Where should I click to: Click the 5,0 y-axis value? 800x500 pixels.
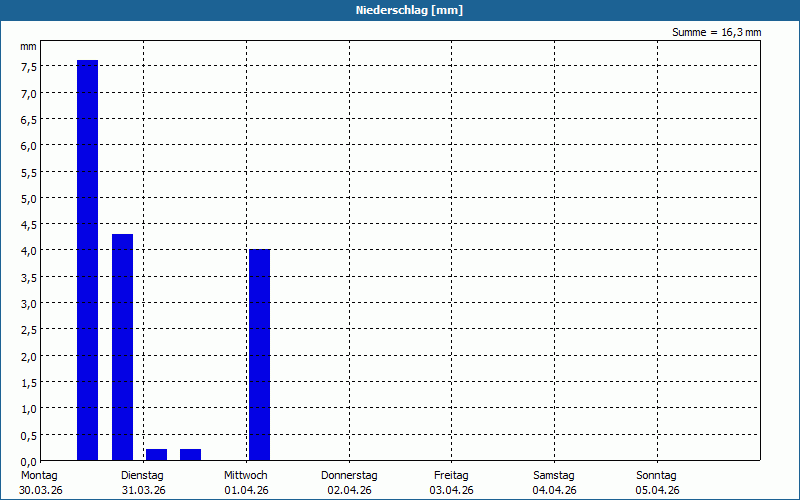[29, 198]
